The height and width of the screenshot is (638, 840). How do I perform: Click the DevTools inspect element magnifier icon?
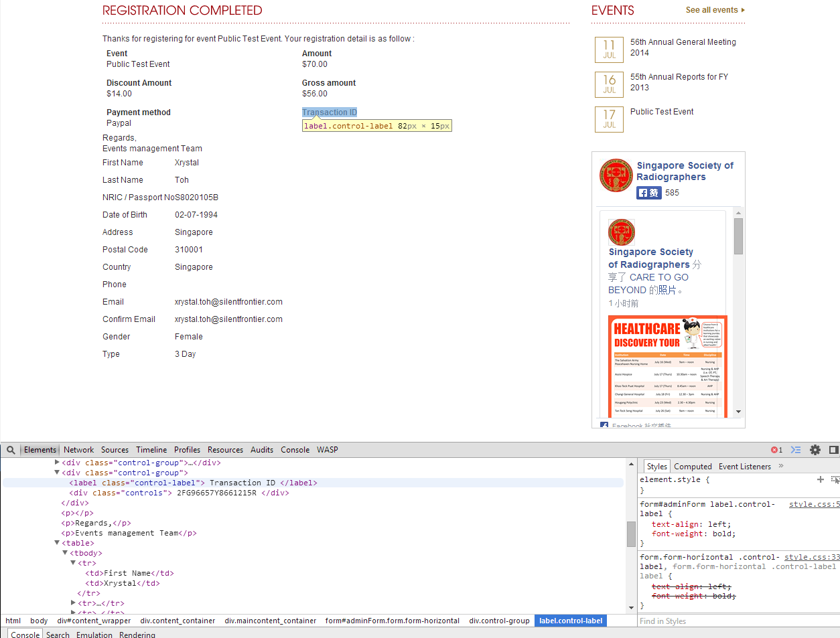point(11,450)
